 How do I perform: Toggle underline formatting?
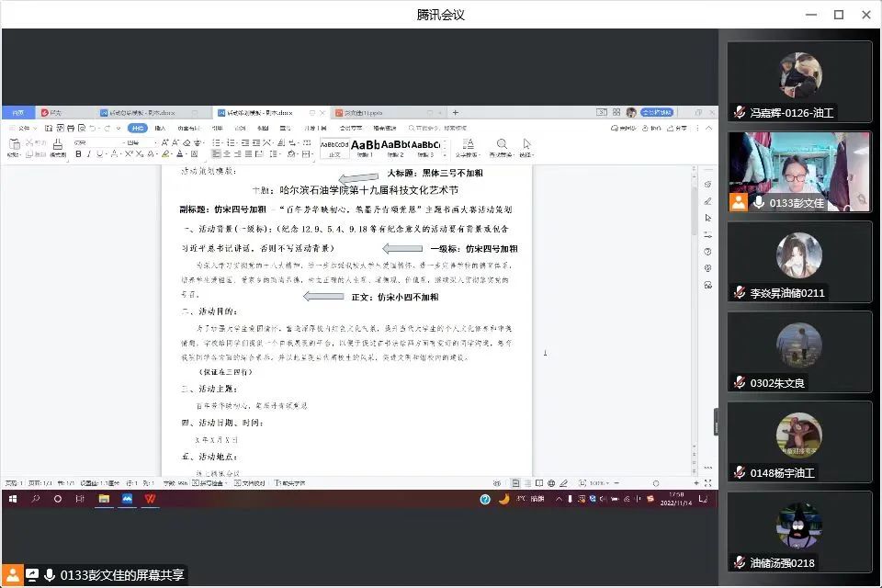(101, 154)
